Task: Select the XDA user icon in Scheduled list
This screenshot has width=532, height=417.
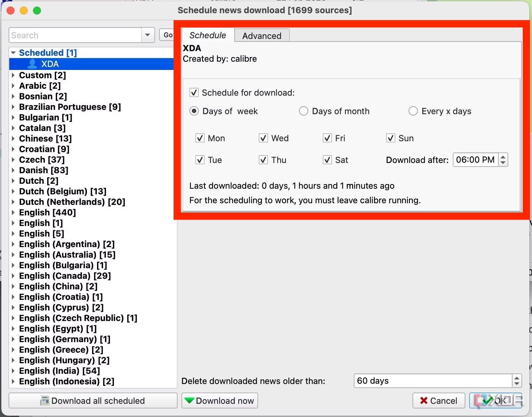Action: pyautogui.click(x=32, y=64)
